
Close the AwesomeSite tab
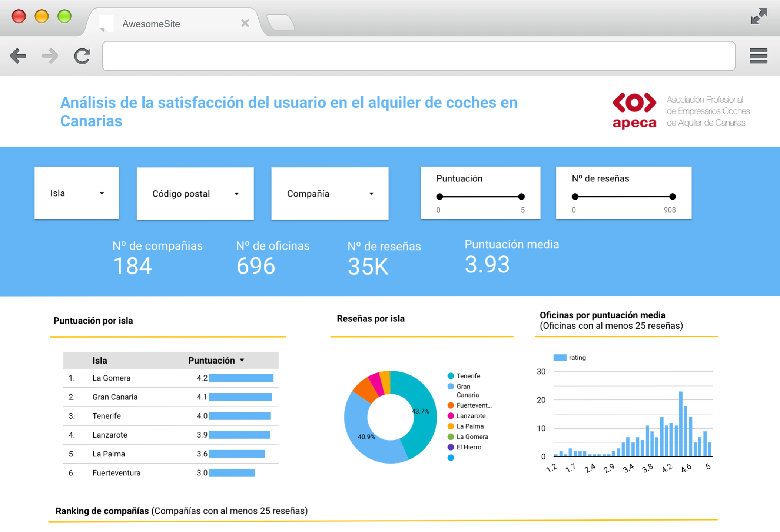245,23
